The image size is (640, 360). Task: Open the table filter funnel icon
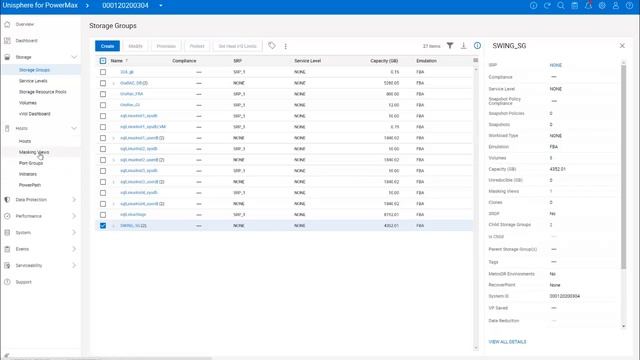coord(450,46)
